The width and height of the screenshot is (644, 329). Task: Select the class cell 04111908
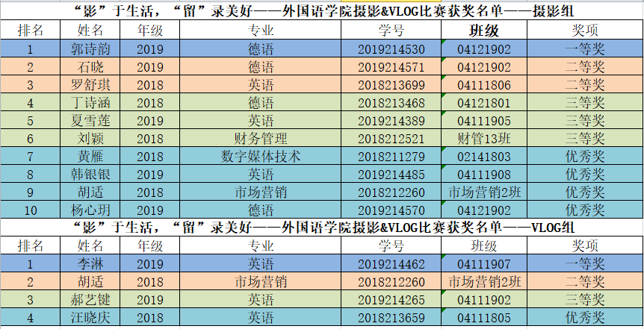click(x=483, y=174)
